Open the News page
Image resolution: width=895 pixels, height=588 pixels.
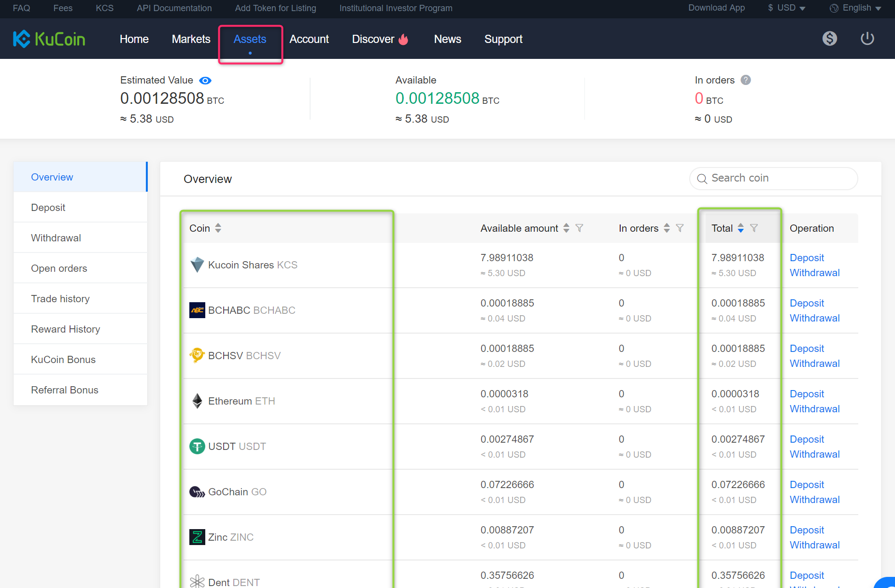click(448, 39)
